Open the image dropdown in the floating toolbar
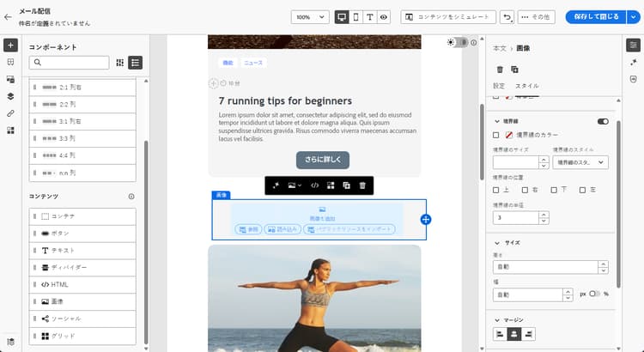Image resolution: width=644 pixels, height=352 pixels. coord(295,185)
